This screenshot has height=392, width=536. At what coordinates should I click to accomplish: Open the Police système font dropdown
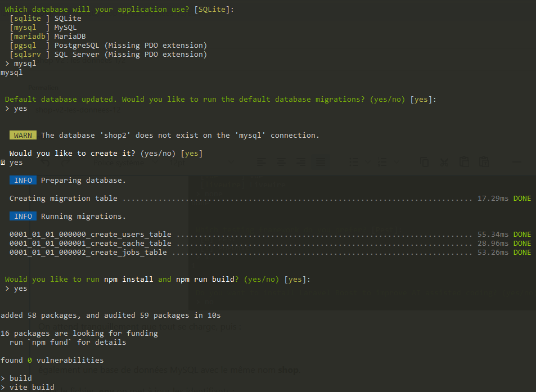click(125, 163)
